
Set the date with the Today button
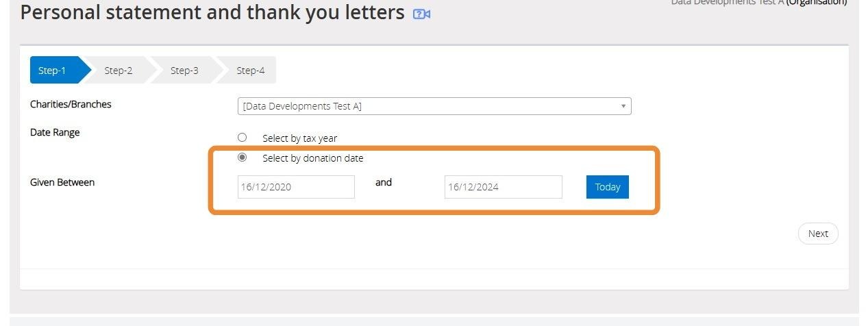click(x=608, y=187)
